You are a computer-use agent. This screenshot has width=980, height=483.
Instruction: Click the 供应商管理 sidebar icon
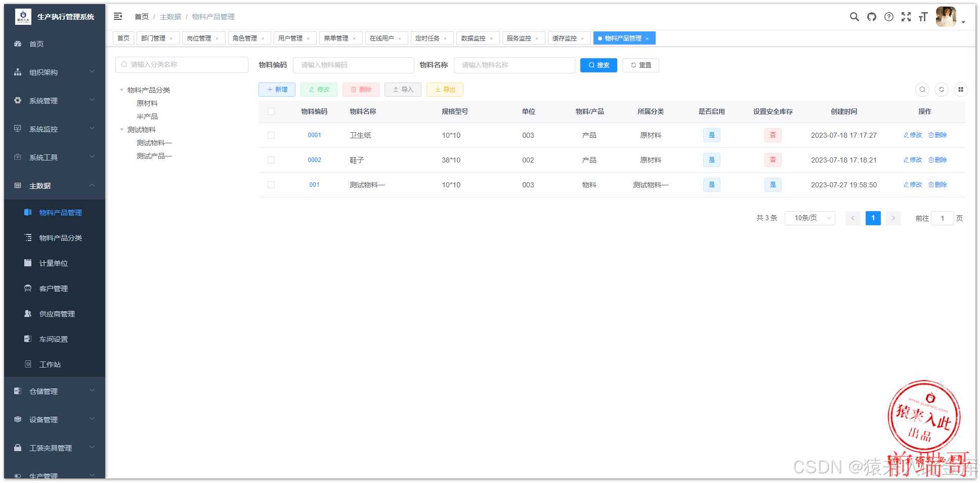[x=28, y=313]
